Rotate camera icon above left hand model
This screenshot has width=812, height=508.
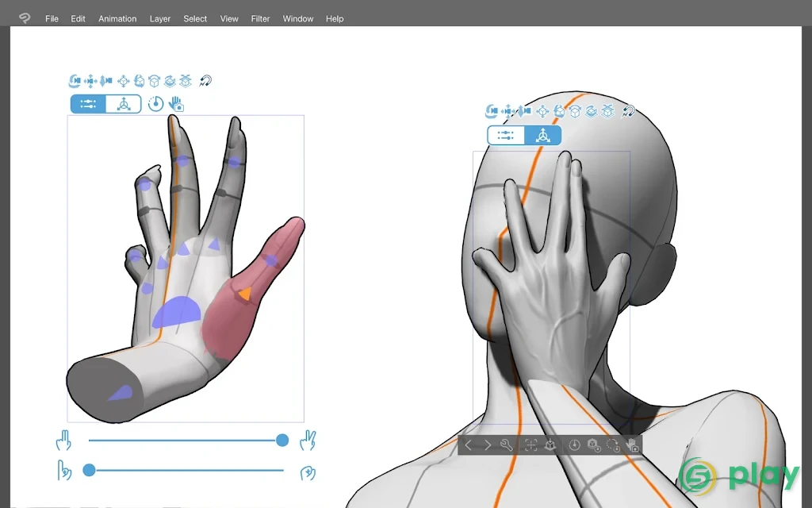[75, 81]
